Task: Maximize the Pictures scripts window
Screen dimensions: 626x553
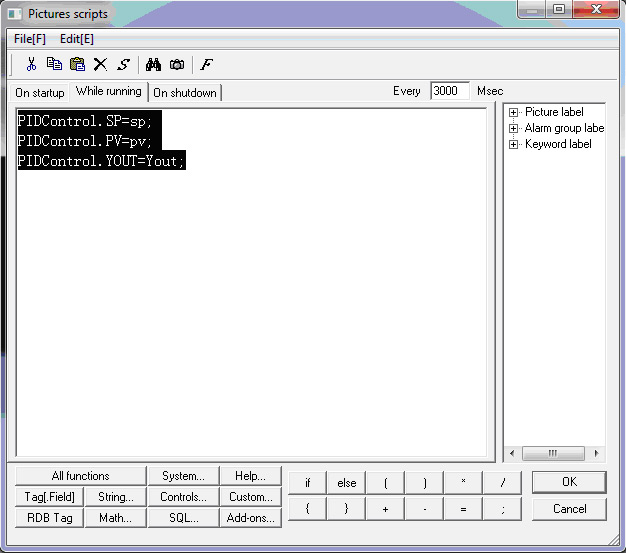Action: click(559, 10)
